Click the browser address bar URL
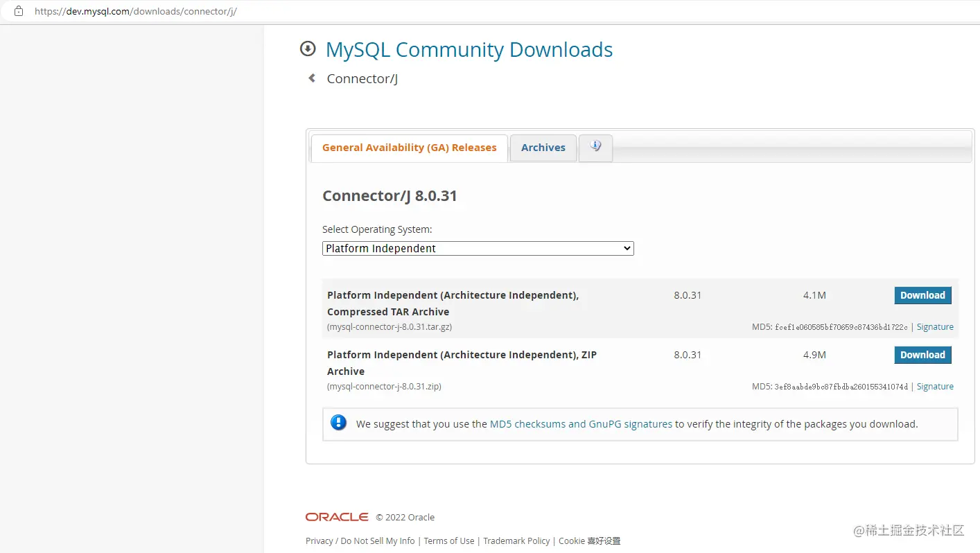Viewport: 980px width, 553px height. (136, 12)
